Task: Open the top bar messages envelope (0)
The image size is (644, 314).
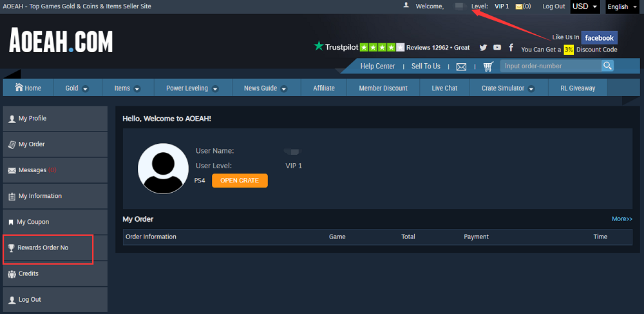Action: point(523,6)
